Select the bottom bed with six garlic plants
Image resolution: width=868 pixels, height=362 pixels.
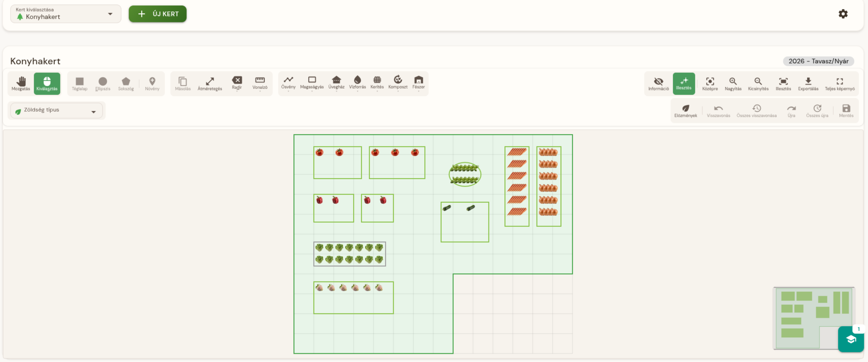pyautogui.click(x=353, y=298)
